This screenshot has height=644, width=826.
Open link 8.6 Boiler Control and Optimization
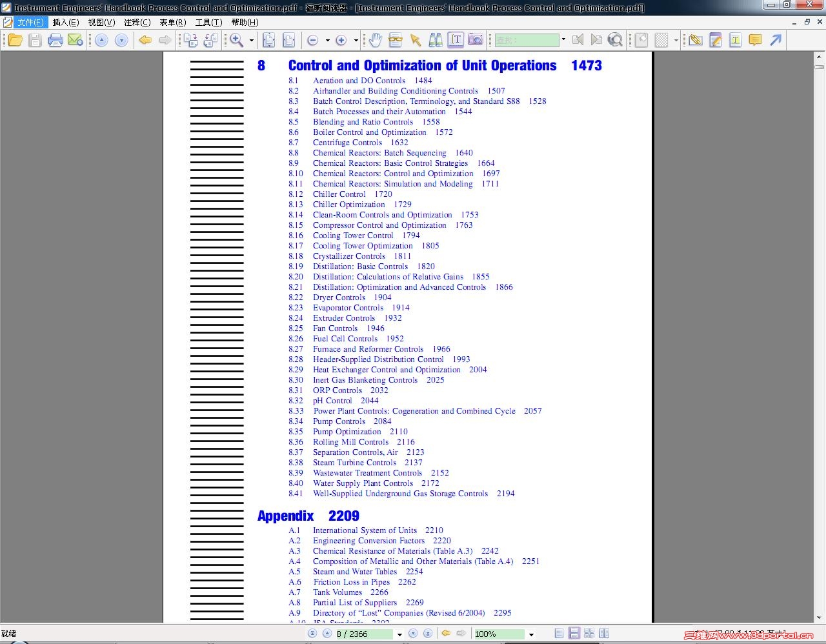(x=370, y=132)
